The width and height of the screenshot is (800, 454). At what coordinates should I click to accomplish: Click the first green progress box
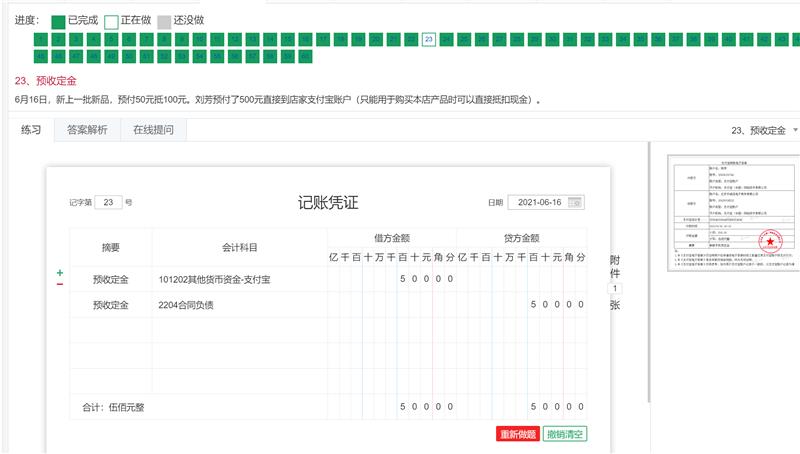pos(41,39)
